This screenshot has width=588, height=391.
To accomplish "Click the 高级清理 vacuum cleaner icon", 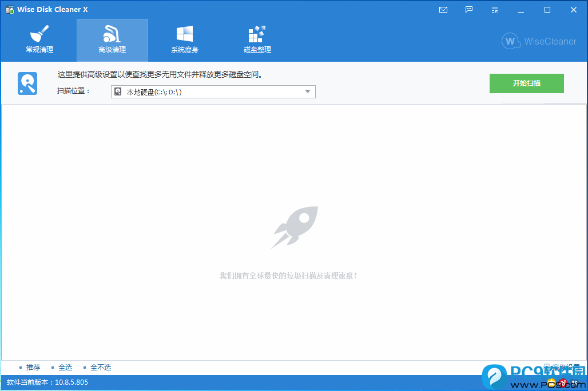I will [x=112, y=34].
